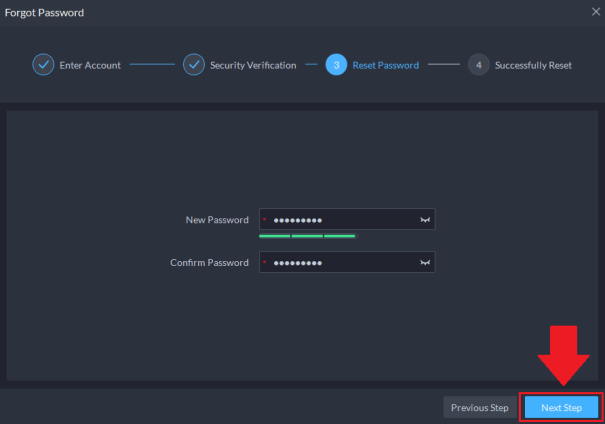Click the Security Verification checkmark icon
The width and height of the screenshot is (605, 424).
click(x=193, y=65)
